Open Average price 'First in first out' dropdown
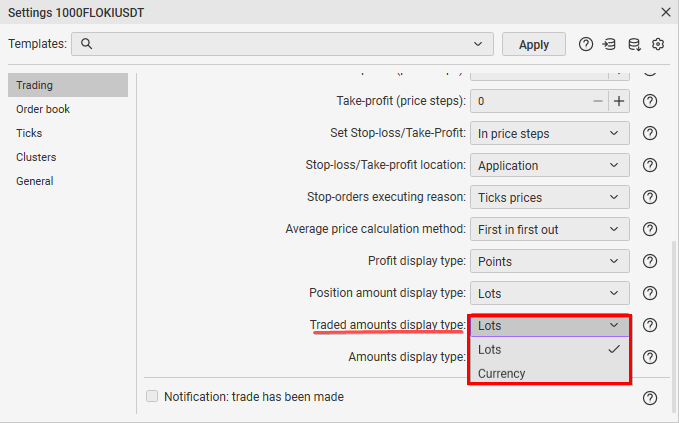Screen dimensions: 679x423 [550, 229]
